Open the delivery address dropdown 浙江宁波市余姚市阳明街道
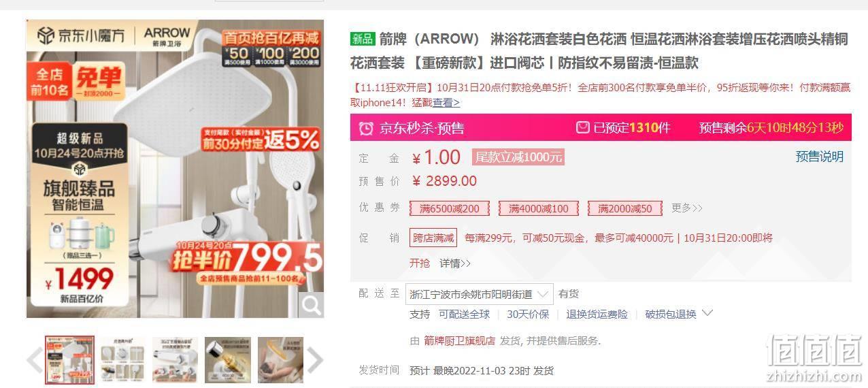This screenshot has width=868, height=388. click(480, 294)
